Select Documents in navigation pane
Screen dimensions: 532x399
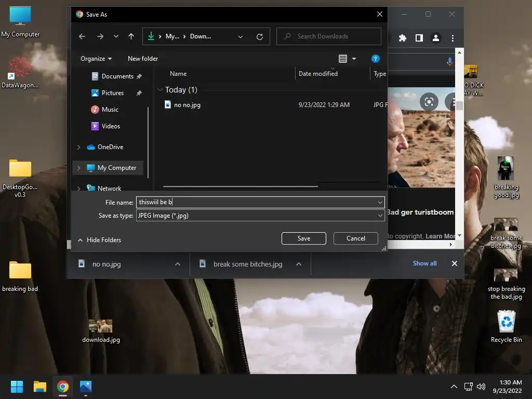(x=117, y=76)
